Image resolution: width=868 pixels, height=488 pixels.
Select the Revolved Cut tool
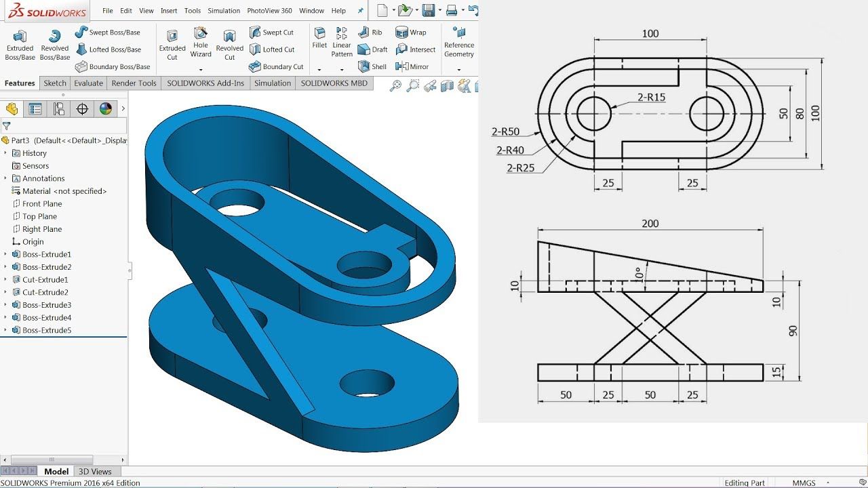(229, 45)
